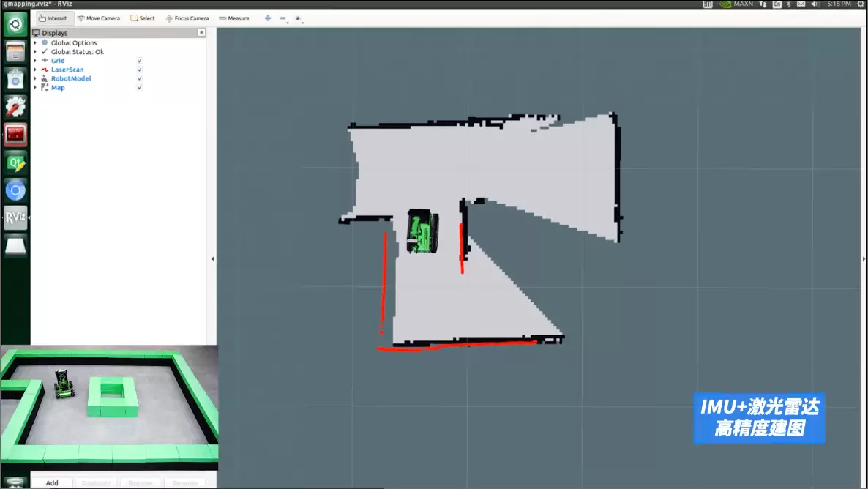Open the mail indicator in tray
The height and width of the screenshot is (489, 868).
[x=801, y=4]
